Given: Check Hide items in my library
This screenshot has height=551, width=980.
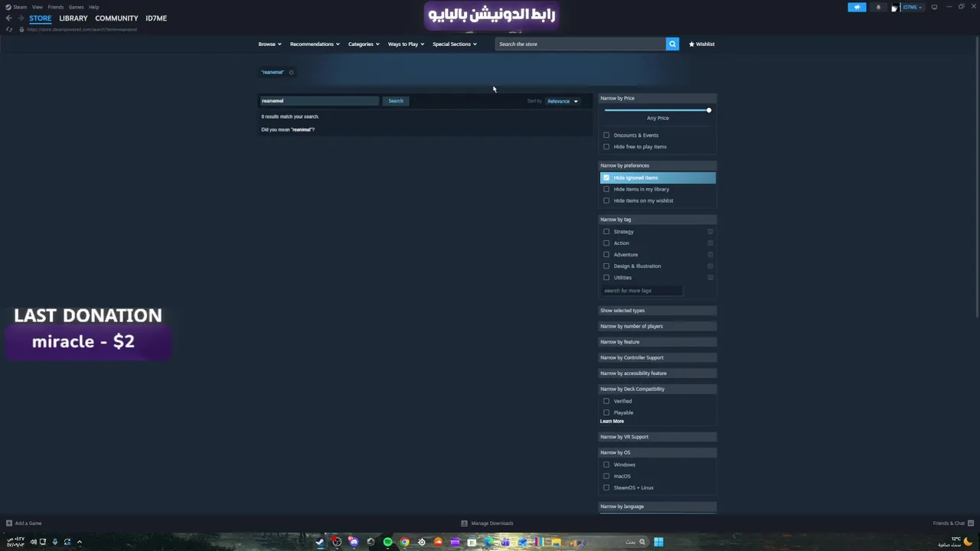Looking at the screenshot, I should coord(606,189).
